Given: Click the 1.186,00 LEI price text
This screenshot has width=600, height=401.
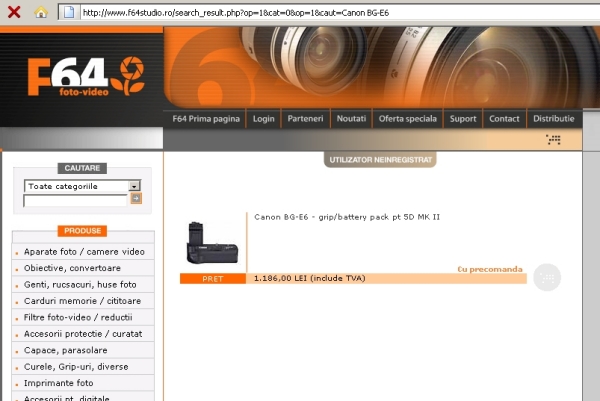Looking at the screenshot, I should click(x=310, y=279).
